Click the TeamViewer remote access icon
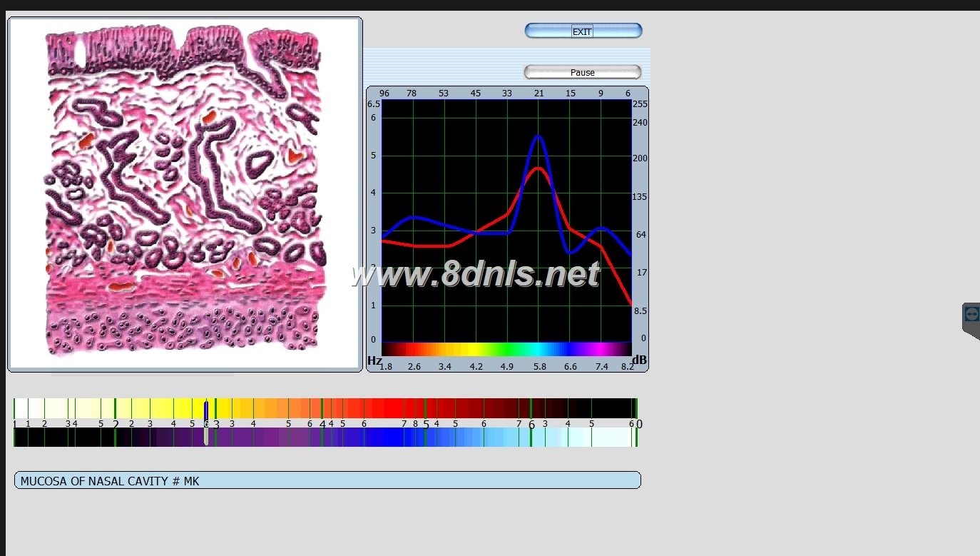980x556 pixels. 970,314
